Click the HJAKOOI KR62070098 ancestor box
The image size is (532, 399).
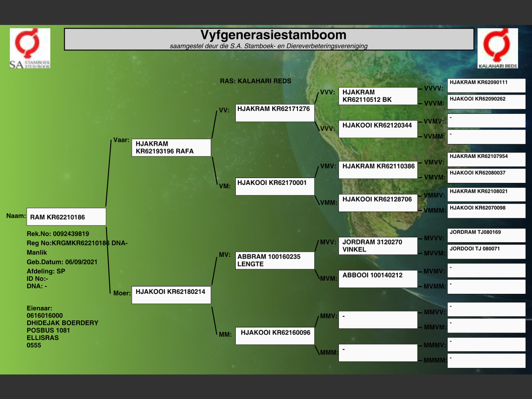point(486,211)
